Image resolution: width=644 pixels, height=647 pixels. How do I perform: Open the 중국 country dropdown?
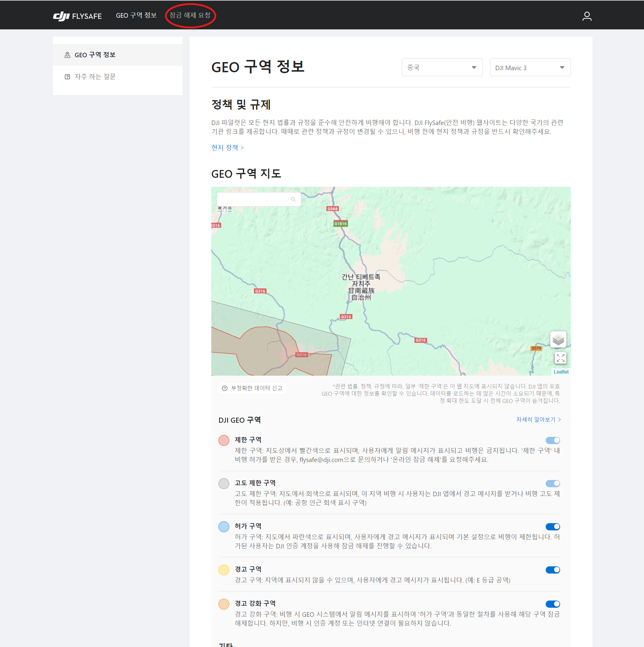[x=441, y=67]
